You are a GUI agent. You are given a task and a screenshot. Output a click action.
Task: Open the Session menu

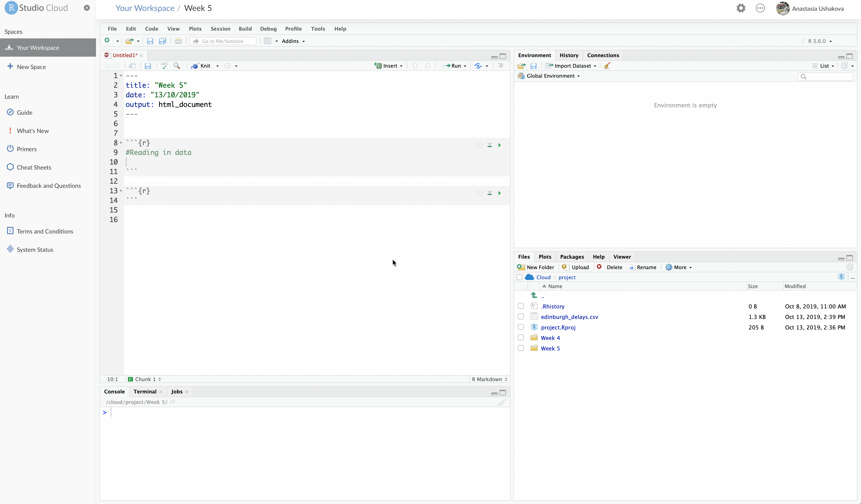[x=220, y=29]
